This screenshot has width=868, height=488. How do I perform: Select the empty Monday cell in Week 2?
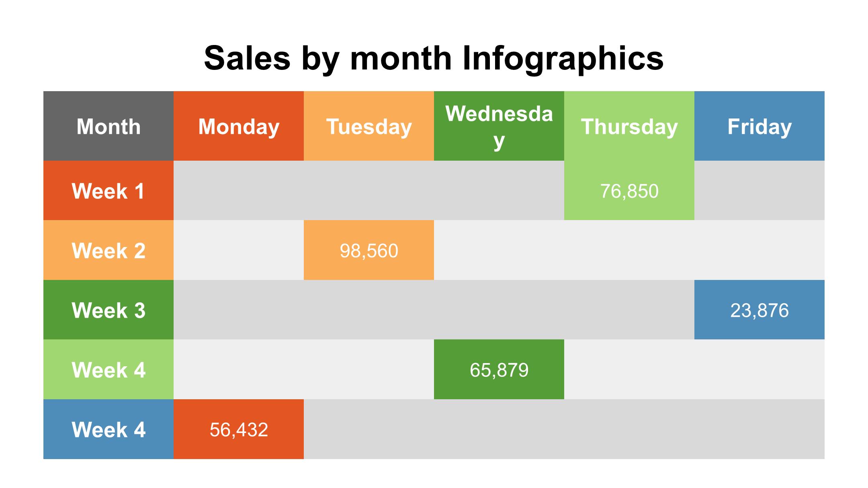pos(239,251)
